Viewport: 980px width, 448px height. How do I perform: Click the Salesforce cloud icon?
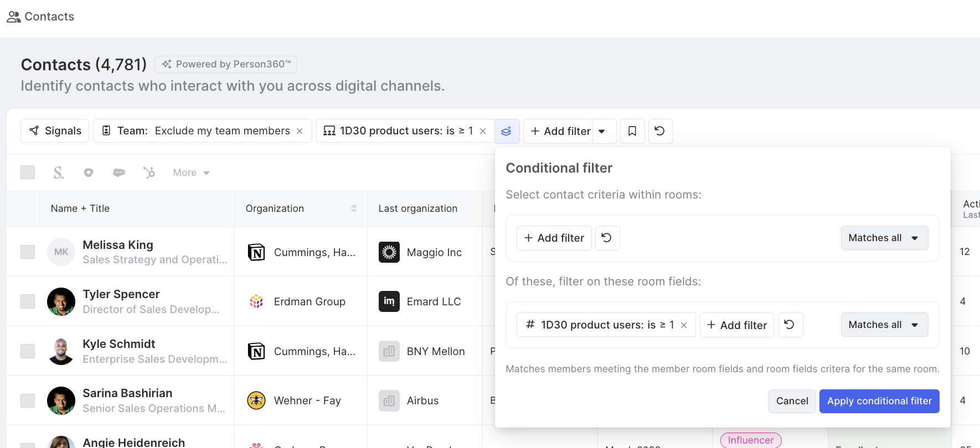[x=119, y=173]
